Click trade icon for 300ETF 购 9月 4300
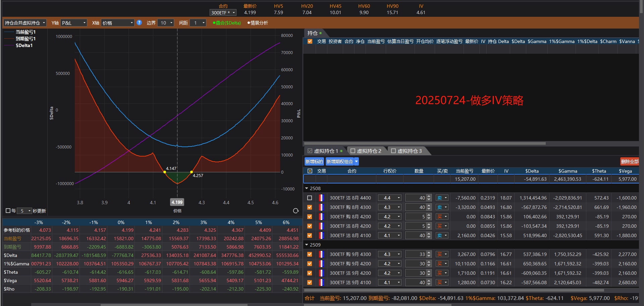Screen dimensions: 644x306 pos(321,255)
